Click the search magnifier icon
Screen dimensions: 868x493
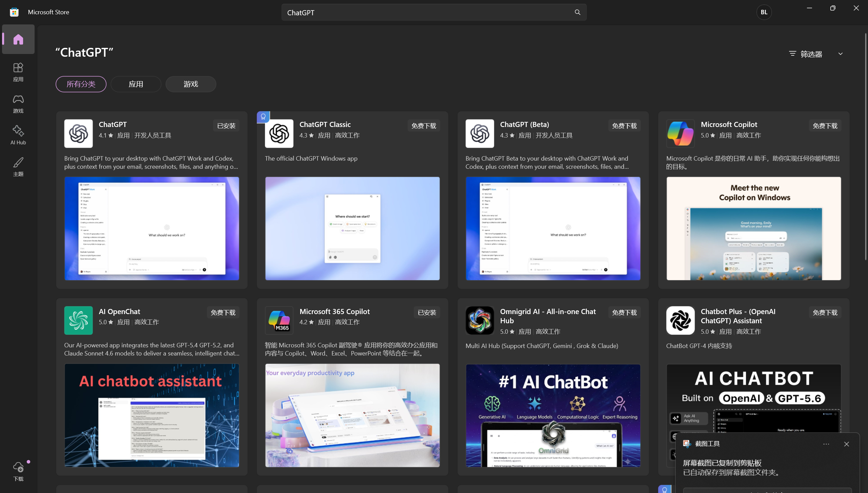click(577, 12)
